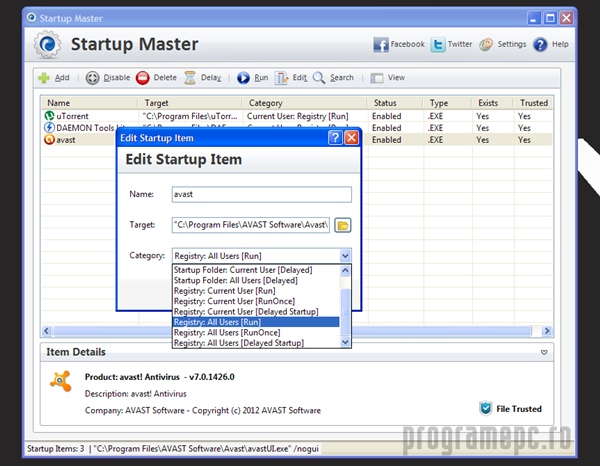The width and height of the screenshot is (600, 466).
Task: Click the avast Enabled status cell
Action: pos(386,140)
